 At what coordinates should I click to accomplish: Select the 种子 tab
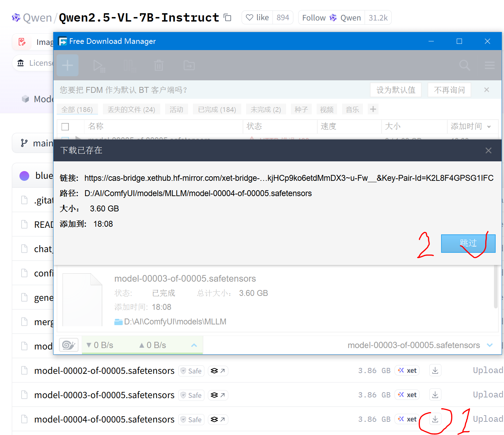[x=301, y=110]
